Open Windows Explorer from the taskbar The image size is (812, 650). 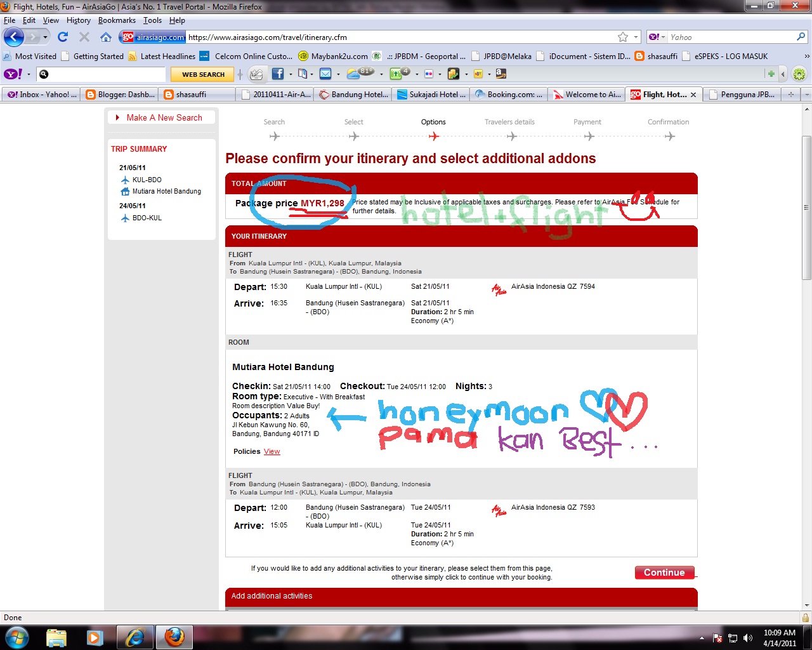pos(56,637)
